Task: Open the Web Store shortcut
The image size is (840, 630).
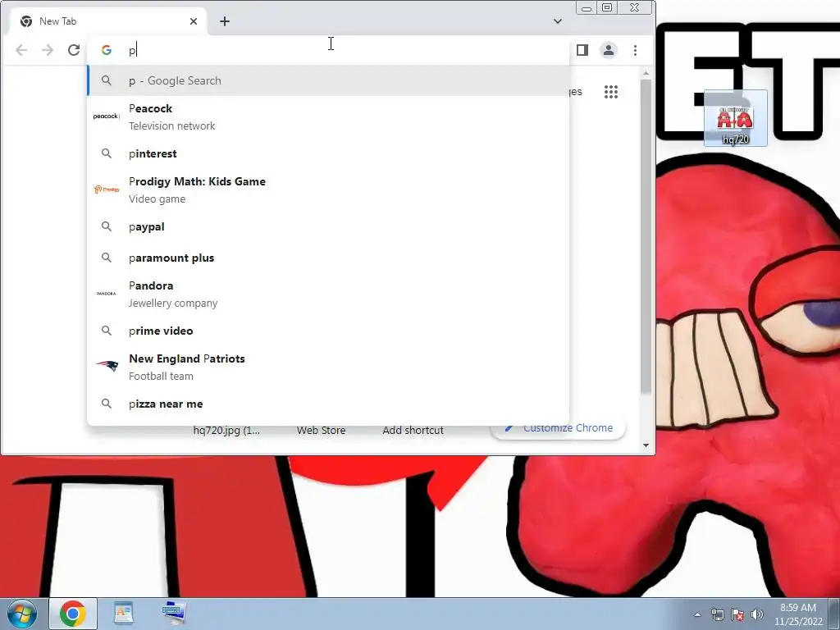Action: tap(322, 430)
